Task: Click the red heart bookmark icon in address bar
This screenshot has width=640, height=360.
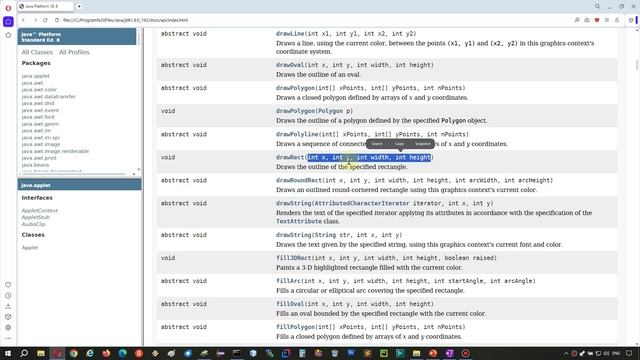Action: click(x=597, y=20)
